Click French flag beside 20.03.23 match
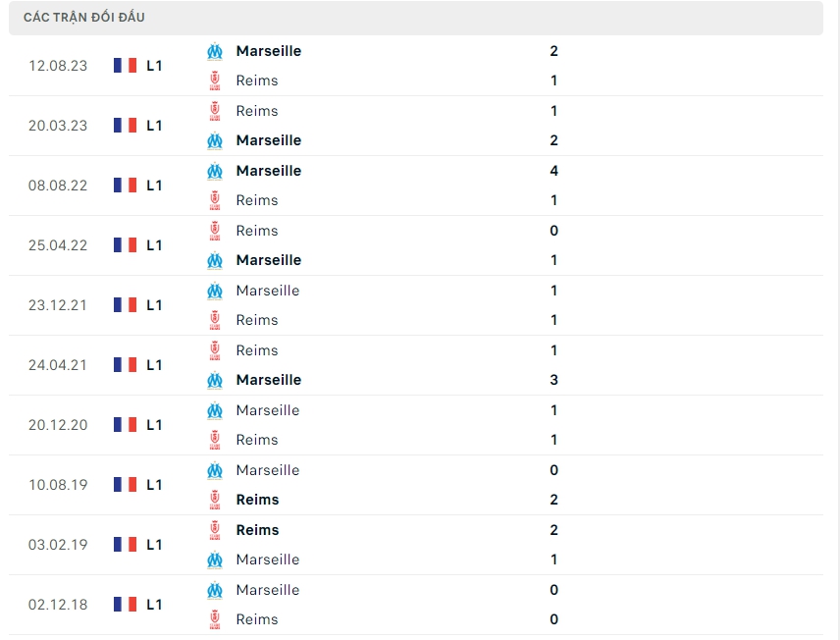 pyautogui.click(x=125, y=126)
